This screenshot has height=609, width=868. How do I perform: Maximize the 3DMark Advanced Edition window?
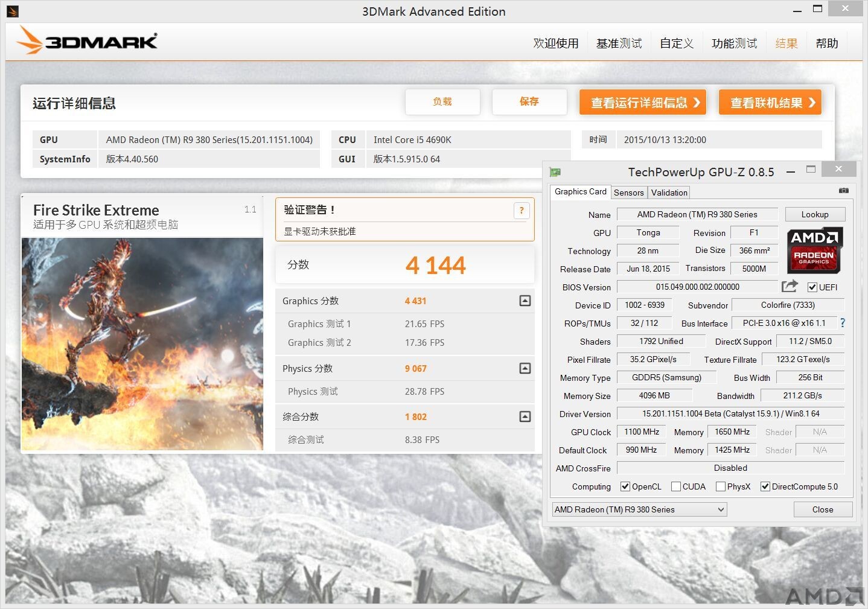tap(817, 9)
